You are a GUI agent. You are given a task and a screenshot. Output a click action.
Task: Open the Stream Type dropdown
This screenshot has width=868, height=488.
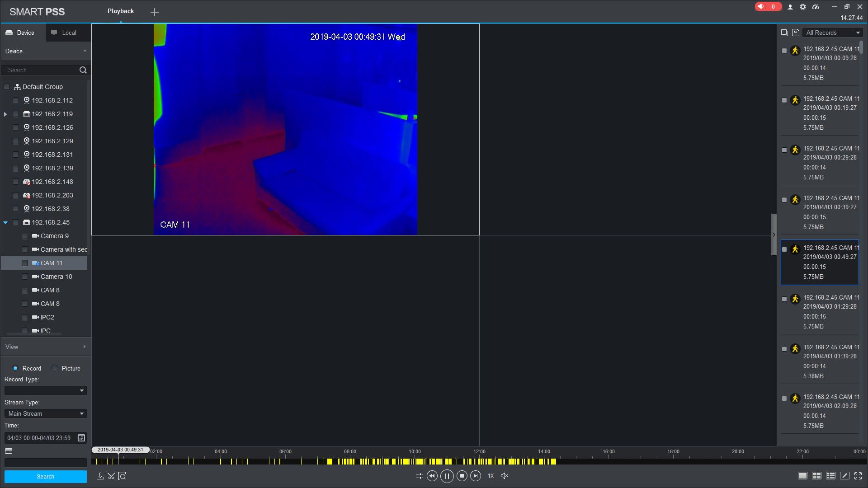pos(45,413)
